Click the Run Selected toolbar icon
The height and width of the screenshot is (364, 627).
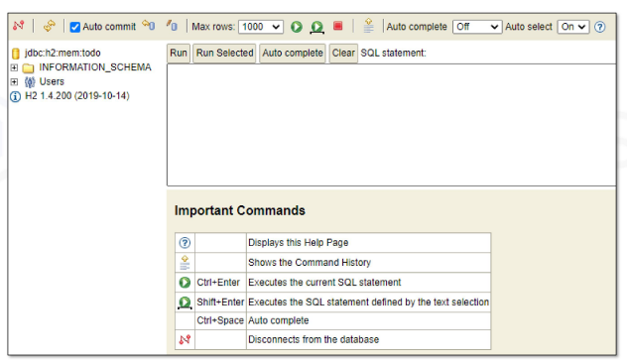click(317, 27)
